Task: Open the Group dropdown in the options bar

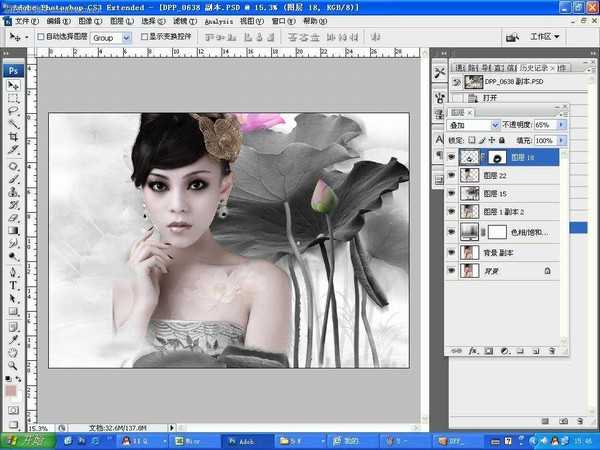Action: (x=112, y=37)
